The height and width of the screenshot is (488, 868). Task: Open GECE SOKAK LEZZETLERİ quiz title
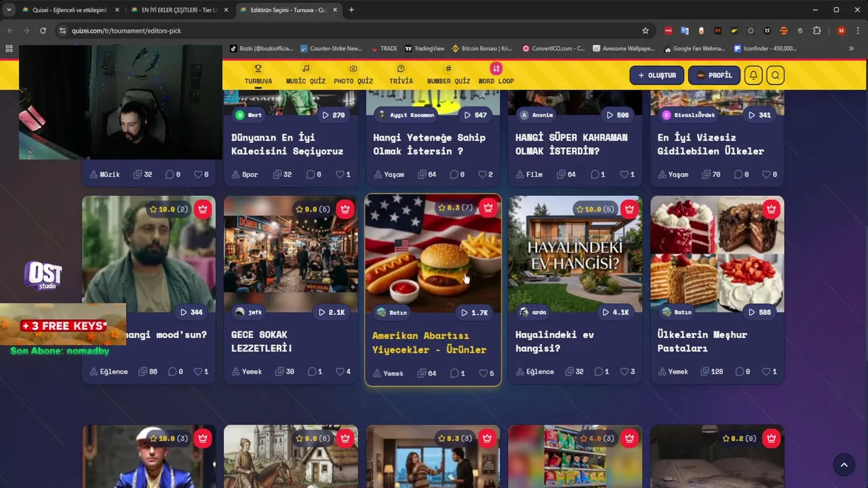(262, 341)
